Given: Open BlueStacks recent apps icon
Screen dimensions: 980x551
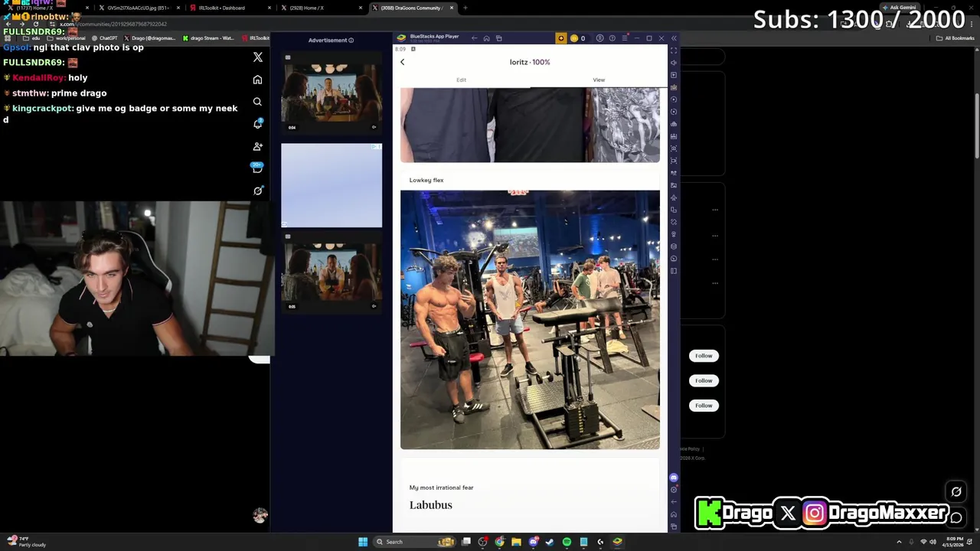Looking at the screenshot, I should pyautogui.click(x=498, y=38).
